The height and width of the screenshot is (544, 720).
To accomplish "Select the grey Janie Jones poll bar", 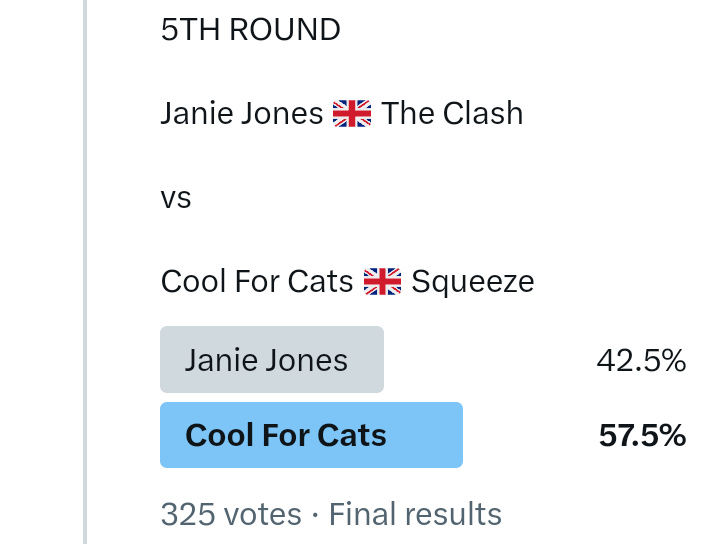I will coord(271,360).
